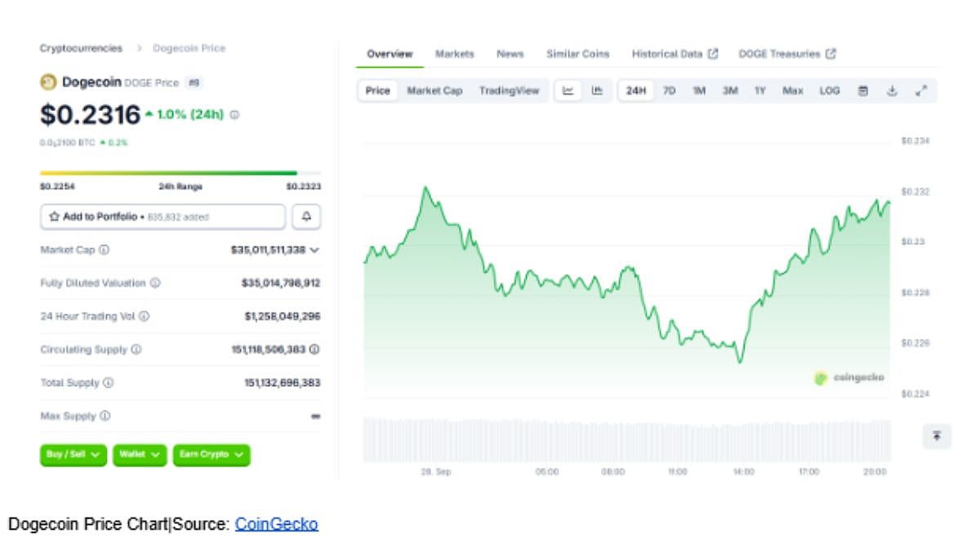Expand the Market Cap value chevron
The image size is (980, 551).
pyautogui.click(x=315, y=250)
